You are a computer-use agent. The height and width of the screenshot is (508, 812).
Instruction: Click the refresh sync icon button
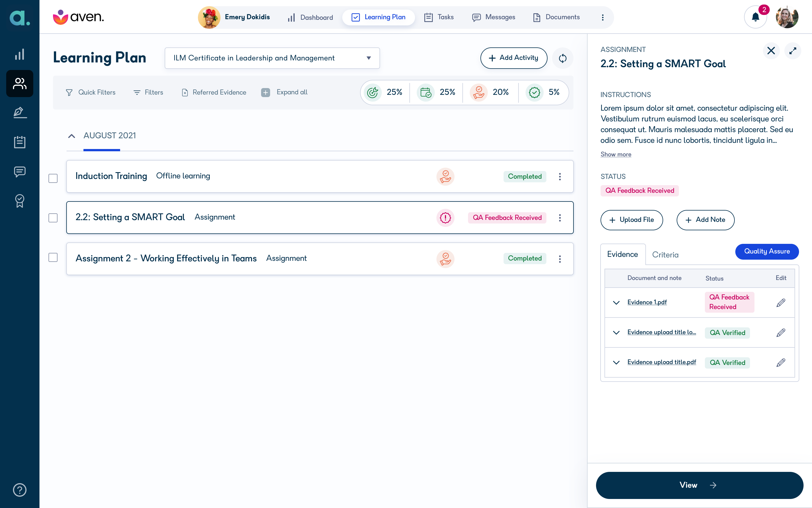(563, 58)
